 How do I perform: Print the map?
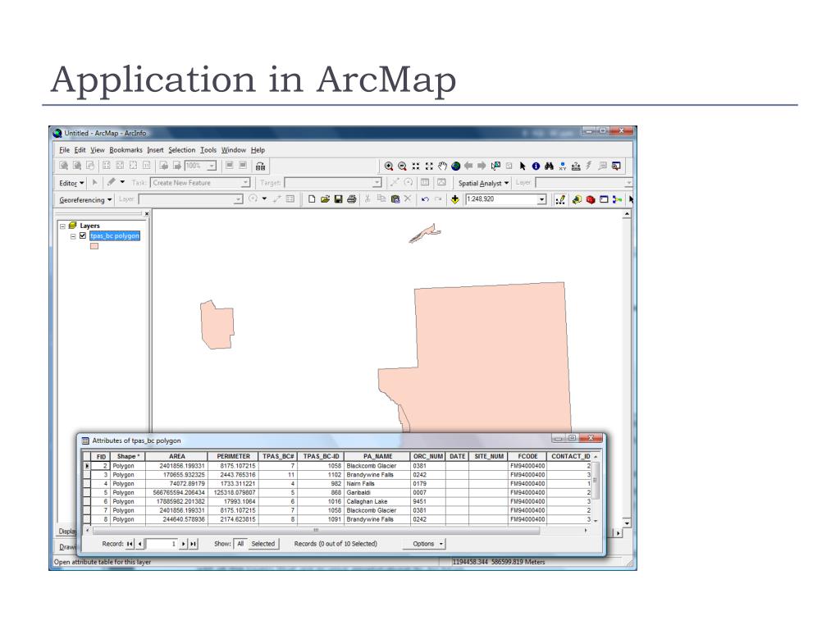[x=351, y=199]
